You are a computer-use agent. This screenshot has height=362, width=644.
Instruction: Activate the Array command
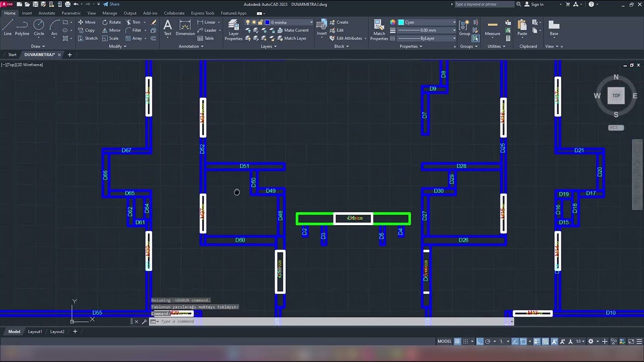134,38
